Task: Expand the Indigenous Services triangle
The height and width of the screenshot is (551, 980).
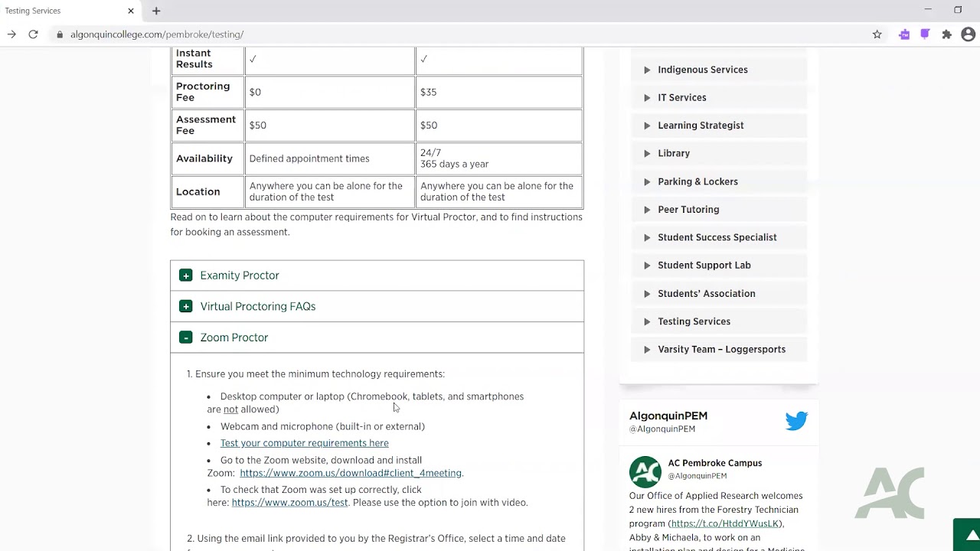Action: pos(647,70)
